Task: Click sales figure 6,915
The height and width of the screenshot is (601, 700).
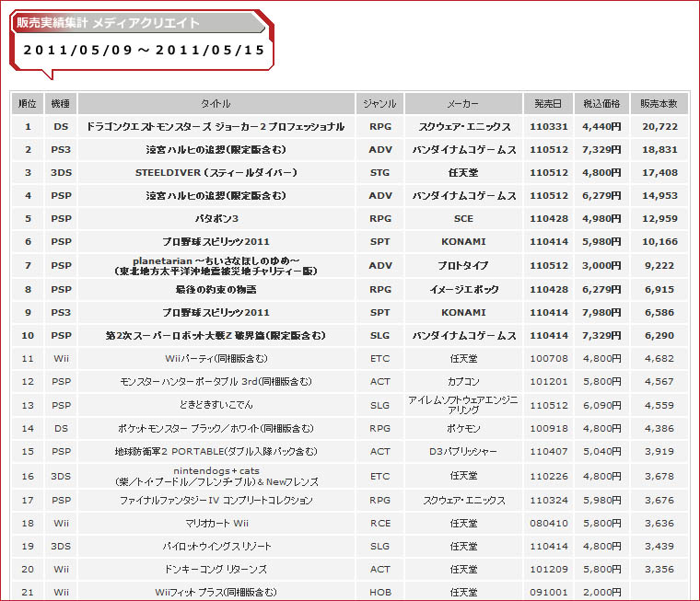Action: click(x=659, y=290)
